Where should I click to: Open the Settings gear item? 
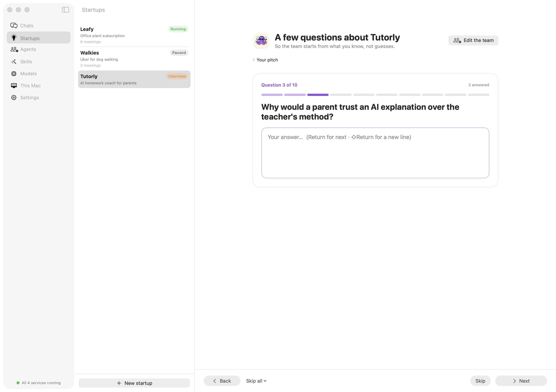[x=38, y=97]
